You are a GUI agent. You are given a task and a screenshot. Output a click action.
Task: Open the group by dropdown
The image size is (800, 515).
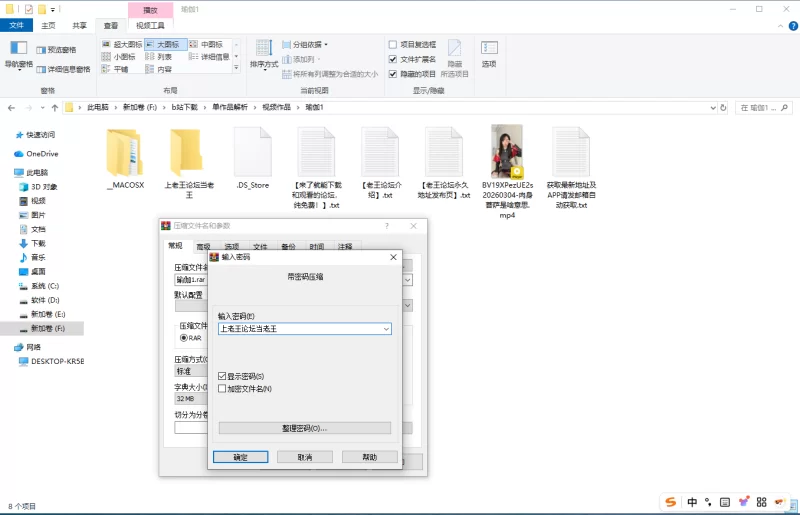pyautogui.click(x=305, y=45)
